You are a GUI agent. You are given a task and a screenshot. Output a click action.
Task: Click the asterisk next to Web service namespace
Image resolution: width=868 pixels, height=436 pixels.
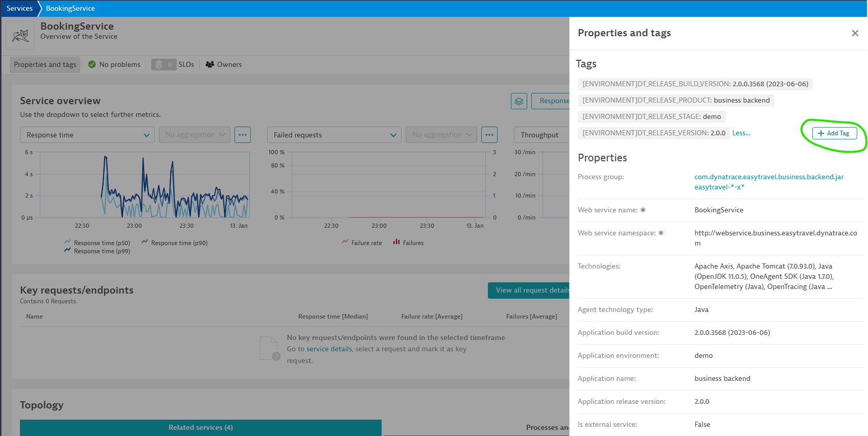click(x=661, y=233)
